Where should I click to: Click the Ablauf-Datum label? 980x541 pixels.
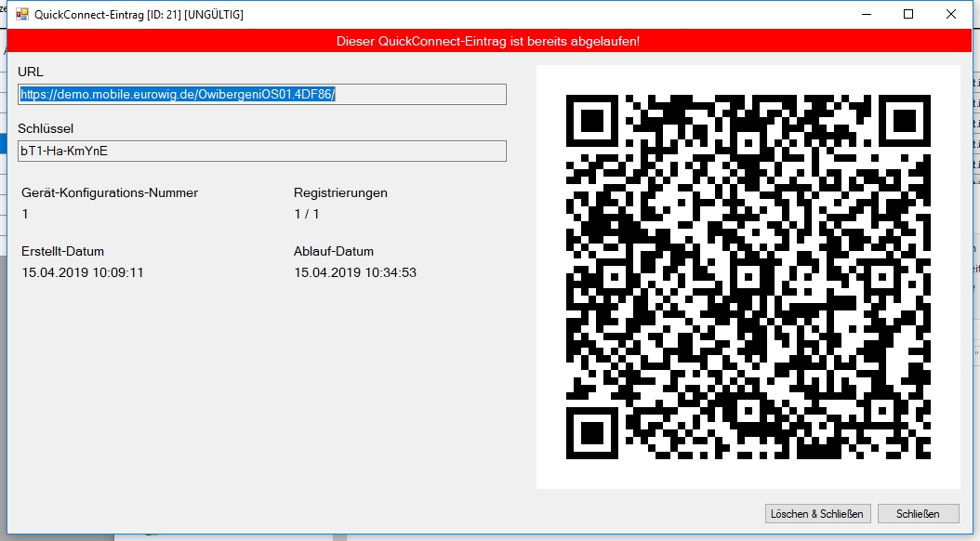[334, 251]
